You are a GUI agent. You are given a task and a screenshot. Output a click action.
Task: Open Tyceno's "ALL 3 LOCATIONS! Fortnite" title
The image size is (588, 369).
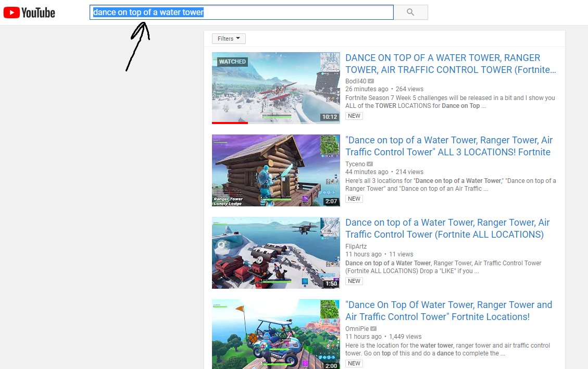(x=449, y=146)
